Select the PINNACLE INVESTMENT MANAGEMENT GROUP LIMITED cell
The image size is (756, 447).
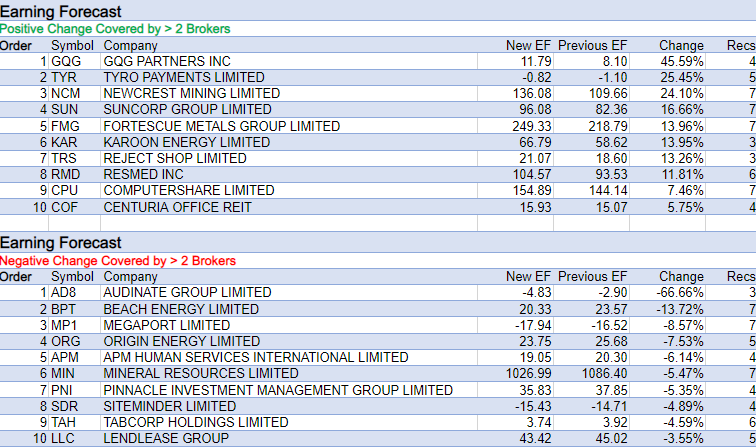278,390
